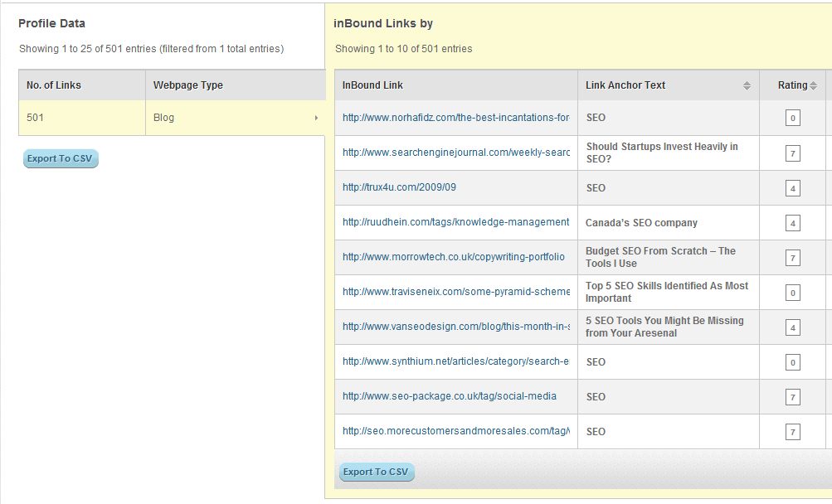
Task: Open the seo-package.co.uk social-media link
Action: point(450,396)
